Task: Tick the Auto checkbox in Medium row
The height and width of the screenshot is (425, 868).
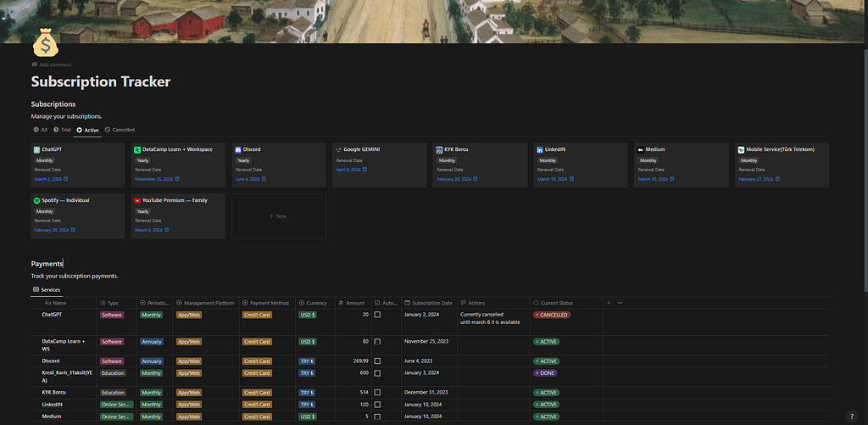Action: click(x=377, y=417)
